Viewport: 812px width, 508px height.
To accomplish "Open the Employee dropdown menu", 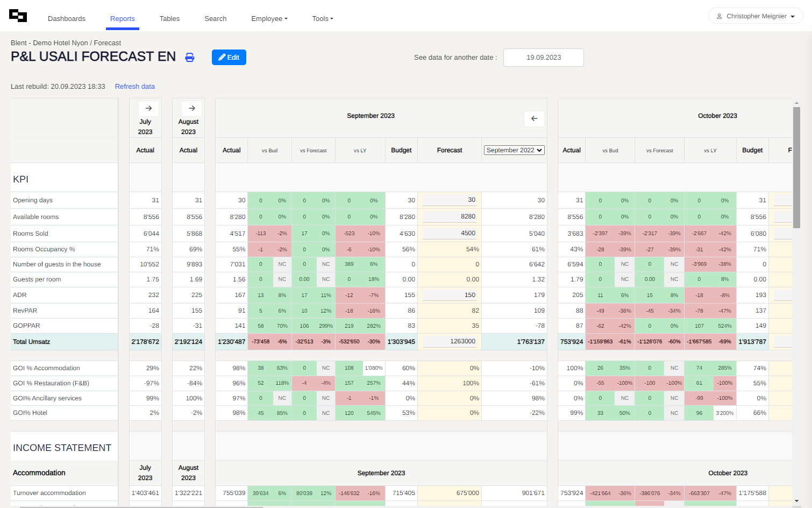I will pyautogui.click(x=269, y=19).
